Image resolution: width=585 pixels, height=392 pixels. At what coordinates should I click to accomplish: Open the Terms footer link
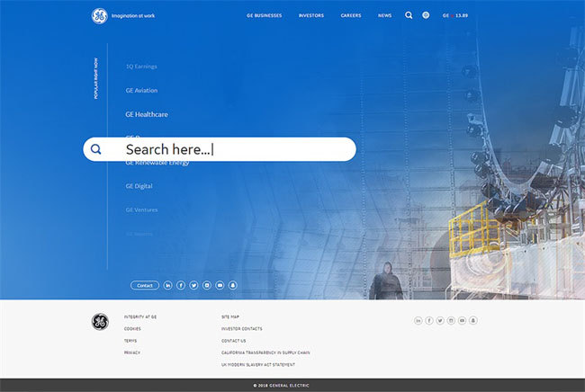(x=130, y=341)
